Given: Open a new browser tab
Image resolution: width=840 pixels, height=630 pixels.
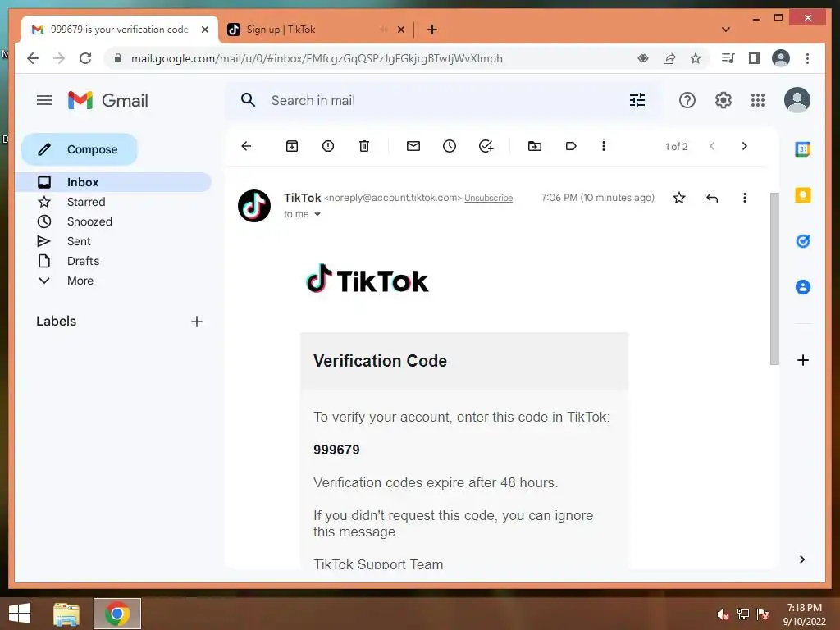Looking at the screenshot, I should [432, 30].
